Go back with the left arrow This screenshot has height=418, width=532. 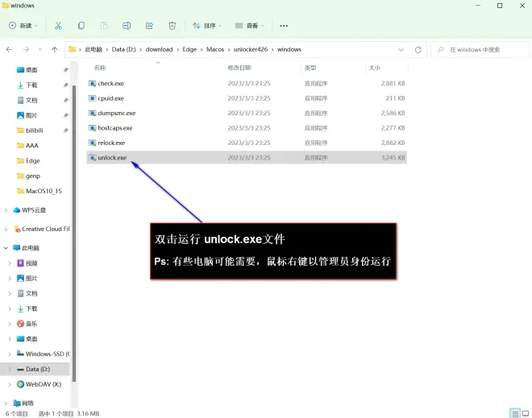pos(9,49)
